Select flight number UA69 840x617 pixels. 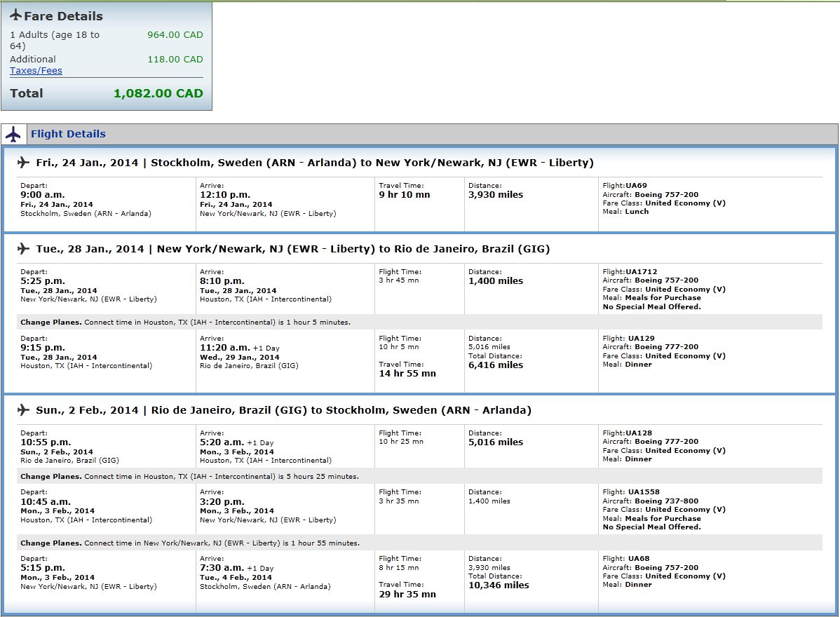coord(637,186)
